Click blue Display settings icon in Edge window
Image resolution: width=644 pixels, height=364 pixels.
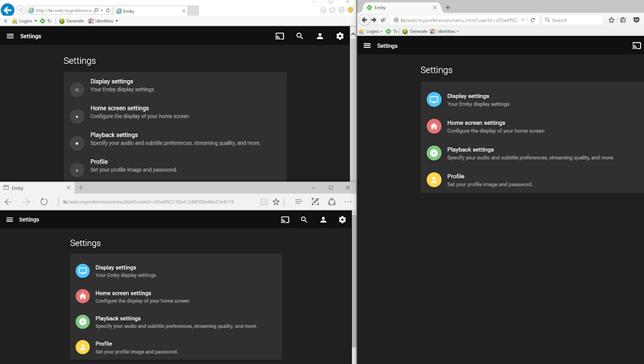pyautogui.click(x=83, y=271)
